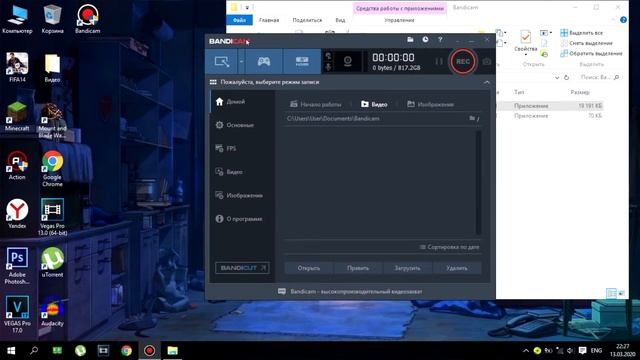Click the Загрузить button
This screenshot has height=360, width=640.
(407, 268)
